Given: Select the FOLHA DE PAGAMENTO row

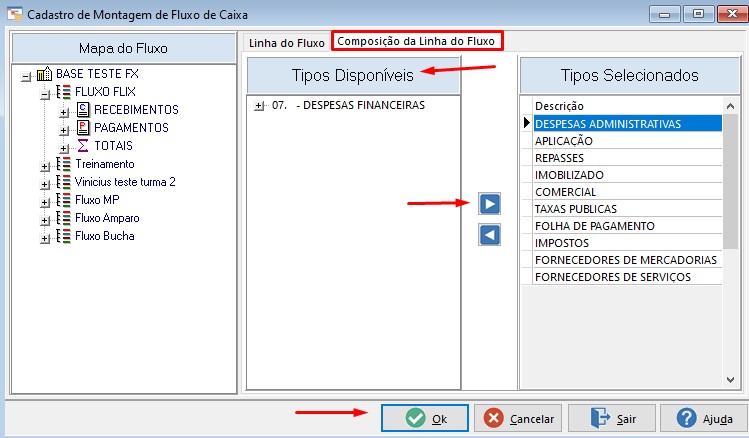Looking at the screenshot, I should point(627,226).
